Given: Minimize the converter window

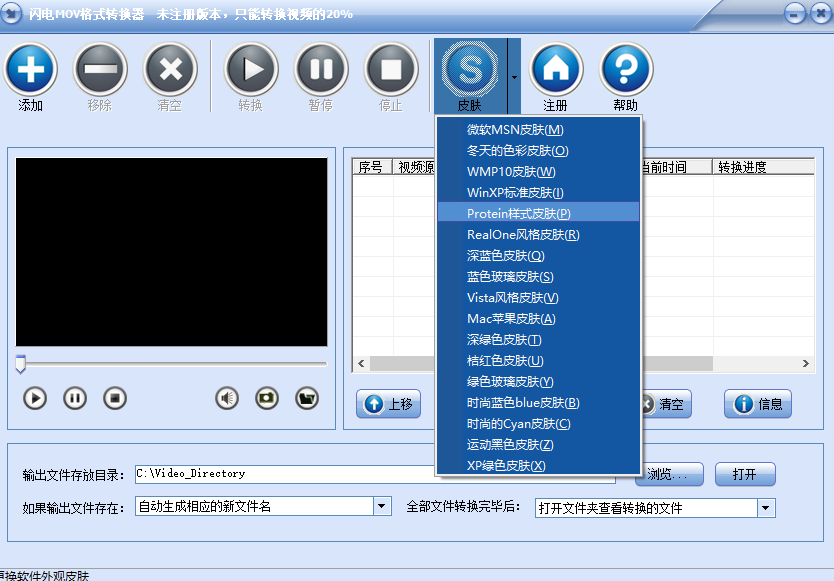Looking at the screenshot, I should tap(795, 14).
